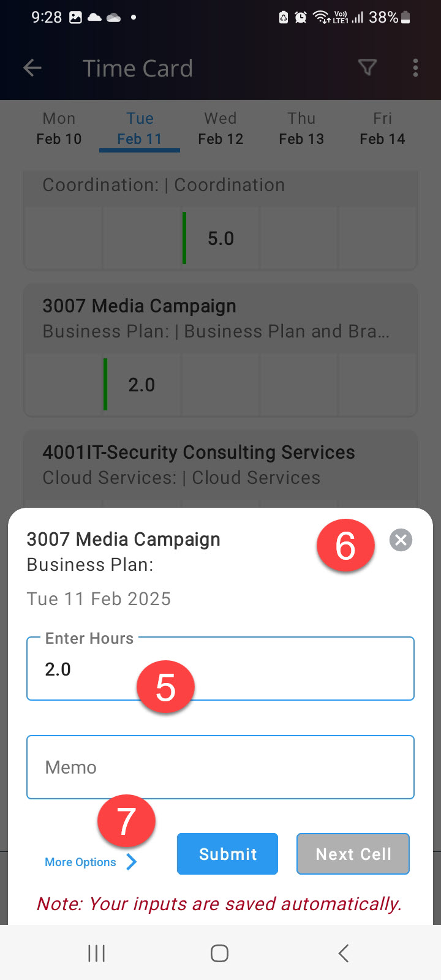
Task: Select the 2.0 hours Media Campaign cell
Action: click(142, 385)
